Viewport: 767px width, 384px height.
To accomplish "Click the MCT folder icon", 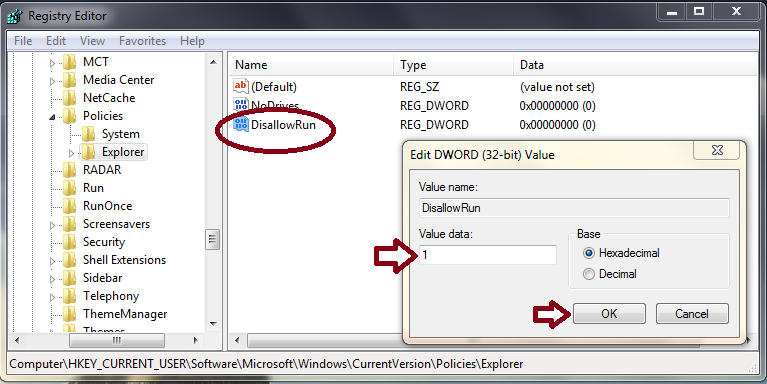I will click(x=70, y=62).
